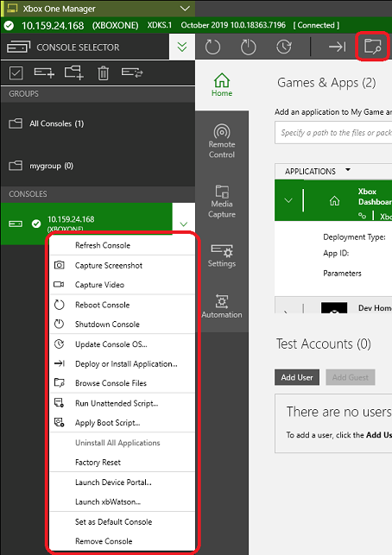Image resolution: width=392 pixels, height=555 pixels.
Task: Click the top toolbar Shutdown power icon
Action: click(x=248, y=47)
